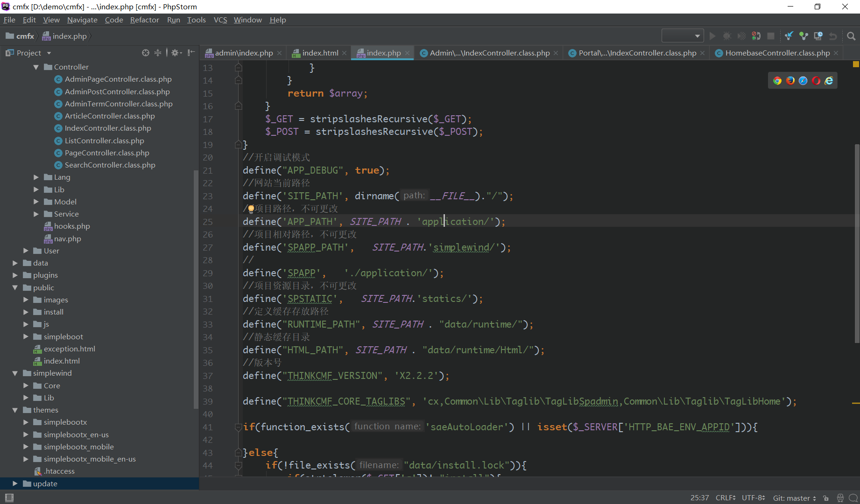Click the index.php breadcrumb in navigation bar
This screenshot has width=860, height=504.
(64, 36)
